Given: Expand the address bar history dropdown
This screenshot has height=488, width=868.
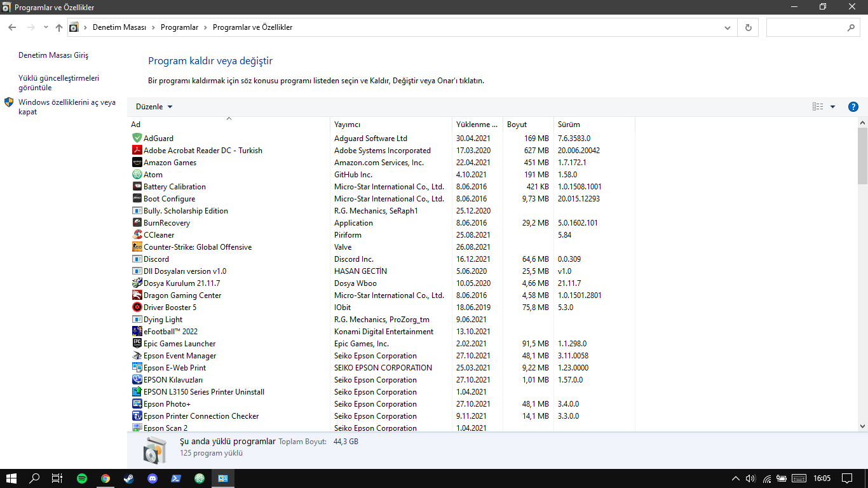Looking at the screenshot, I should pyautogui.click(x=728, y=28).
